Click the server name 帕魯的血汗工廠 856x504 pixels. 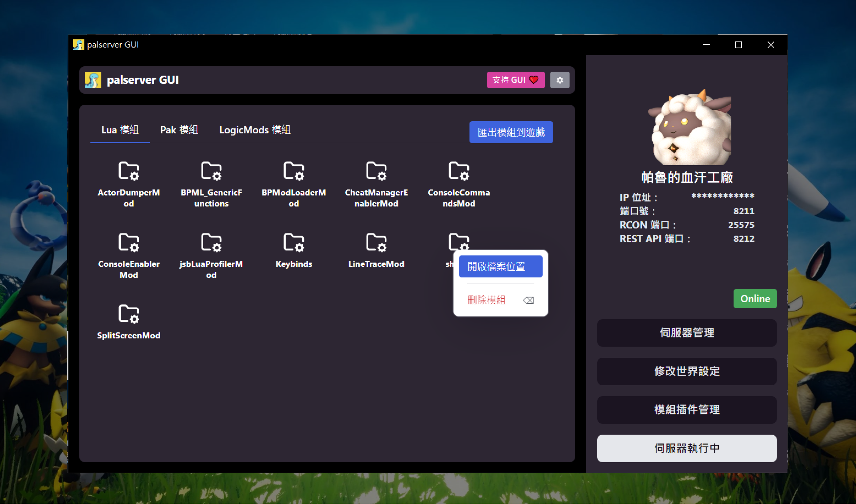(x=687, y=178)
